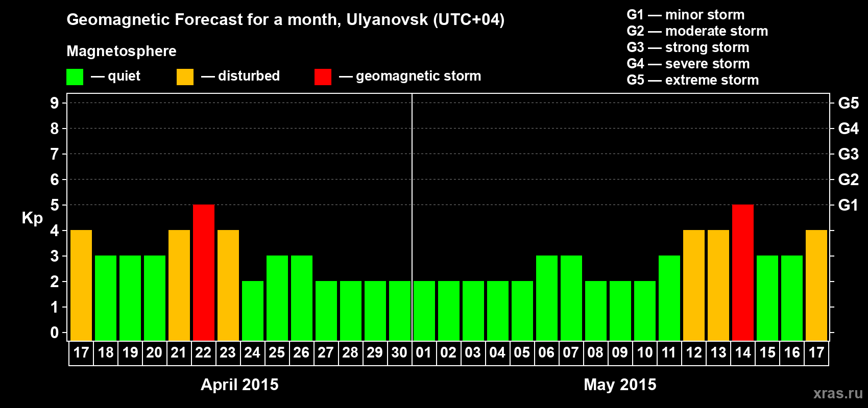This screenshot has height=408, width=868.
Task: Click the 'G4' label on the right axis
Action: coord(848,129)
